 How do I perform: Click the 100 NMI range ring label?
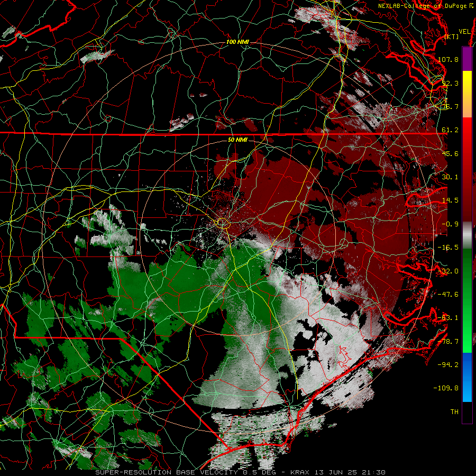(x=237, y=42)
